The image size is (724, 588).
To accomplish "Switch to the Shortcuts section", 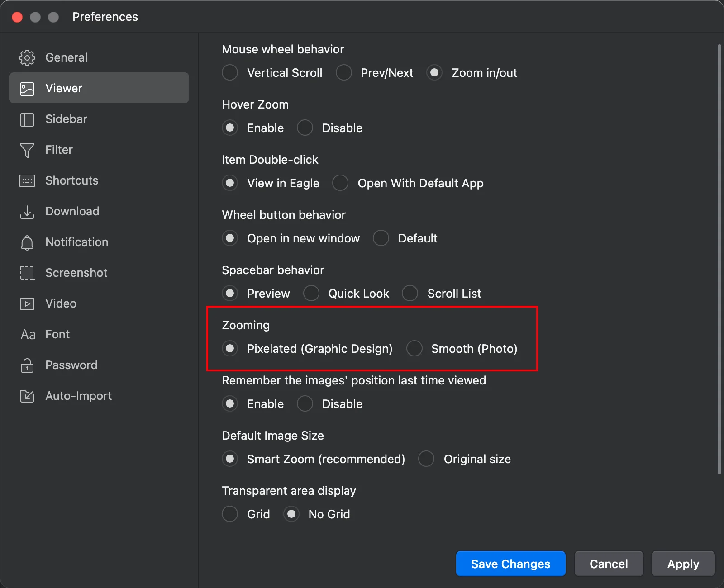I will tap(99, 180).
